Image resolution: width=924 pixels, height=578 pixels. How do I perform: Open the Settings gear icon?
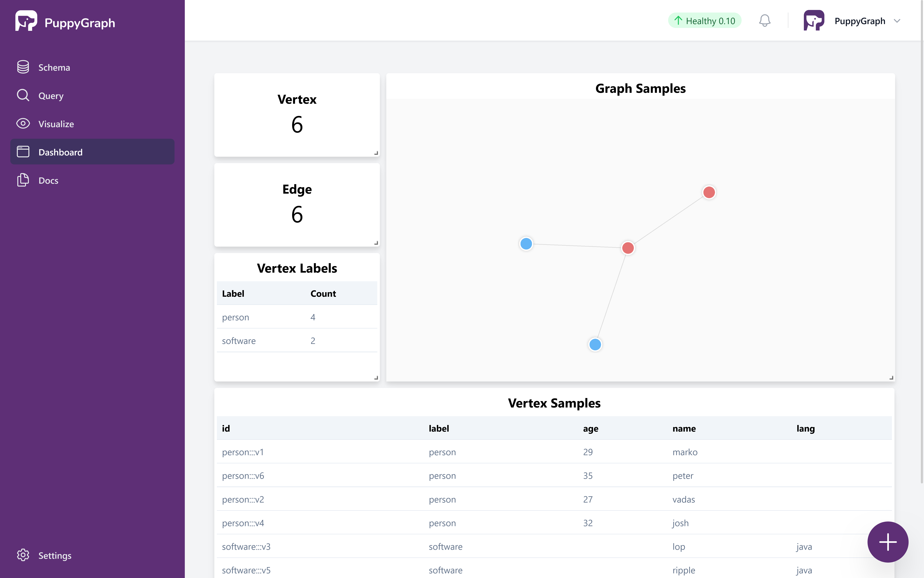(23, 555)
